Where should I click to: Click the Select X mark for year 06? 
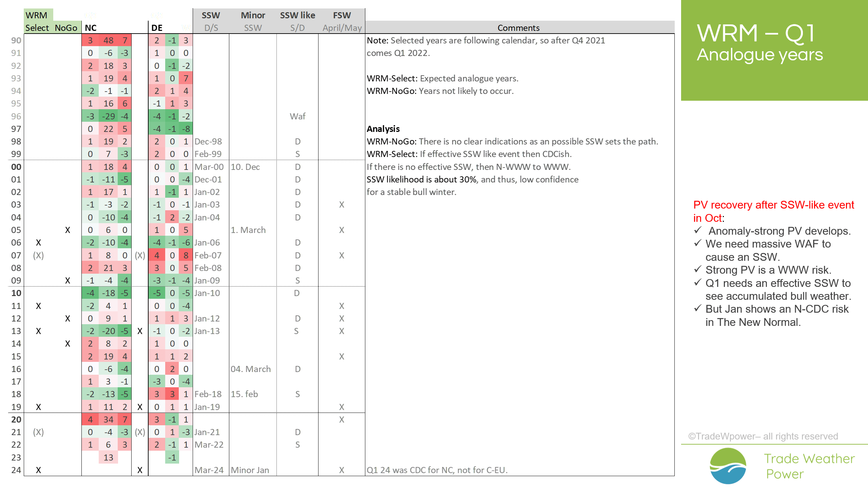pyautogui.click(x=38, y=242)
